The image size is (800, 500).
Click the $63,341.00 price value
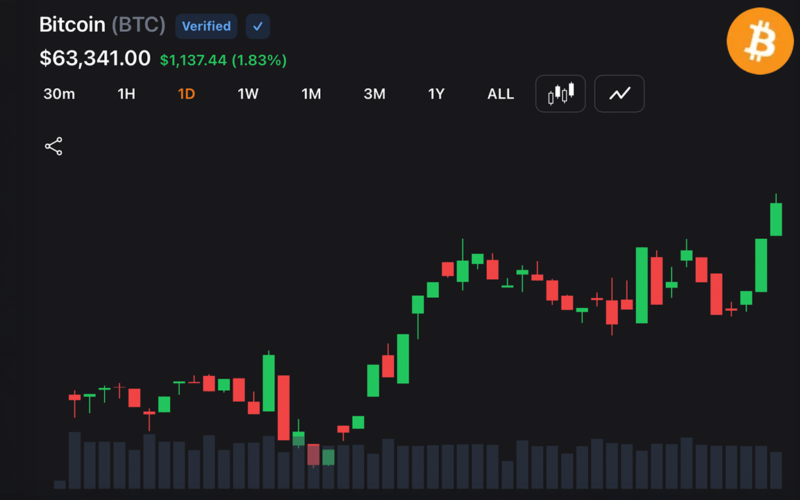tap(95, 58)
